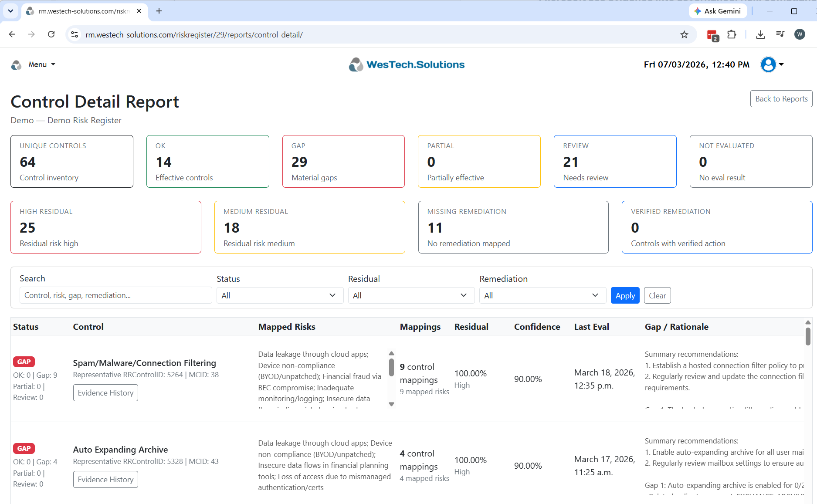Click the browser back arrow icon
Screen dimensions: 817x504
pos(12,34)
